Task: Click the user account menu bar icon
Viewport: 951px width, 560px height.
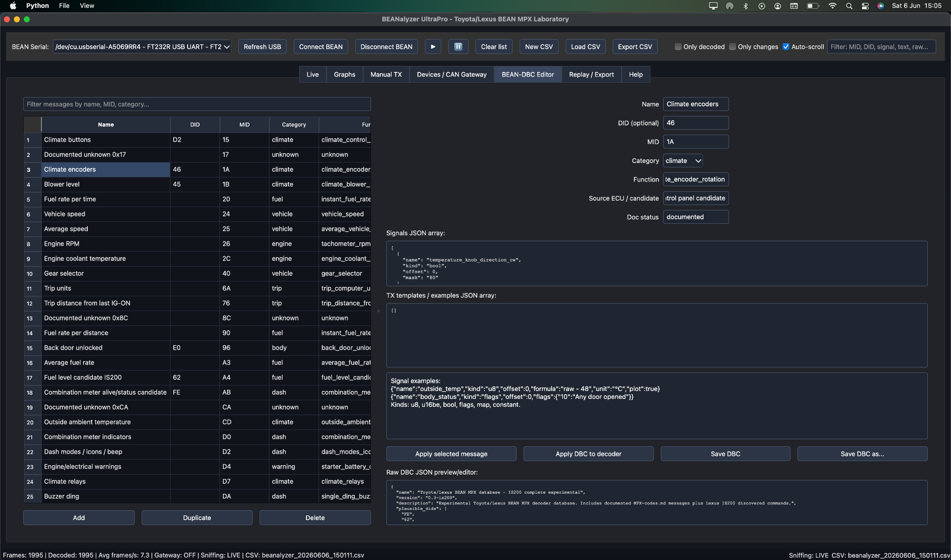Action: pos(777,6)
